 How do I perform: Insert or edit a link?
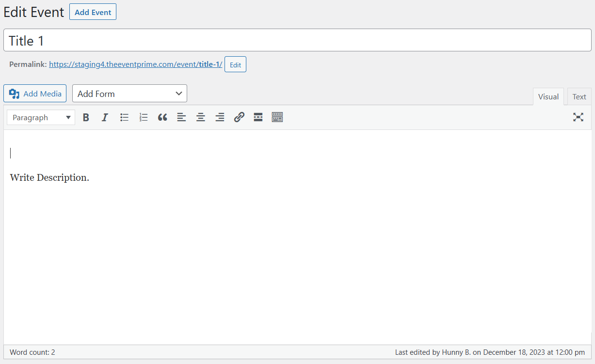pos(239,117)
